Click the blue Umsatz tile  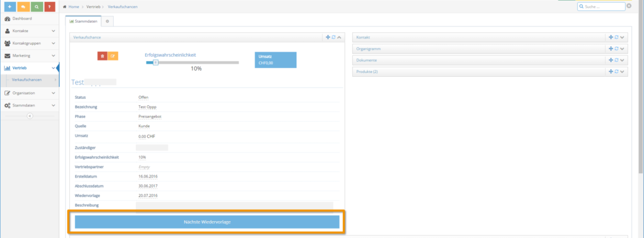coord(275,60)
